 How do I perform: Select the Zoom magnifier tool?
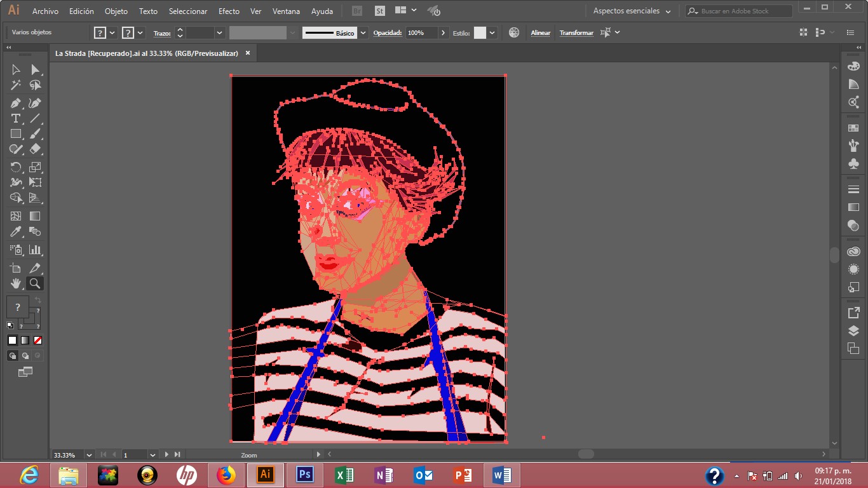[x=36, y=283]
